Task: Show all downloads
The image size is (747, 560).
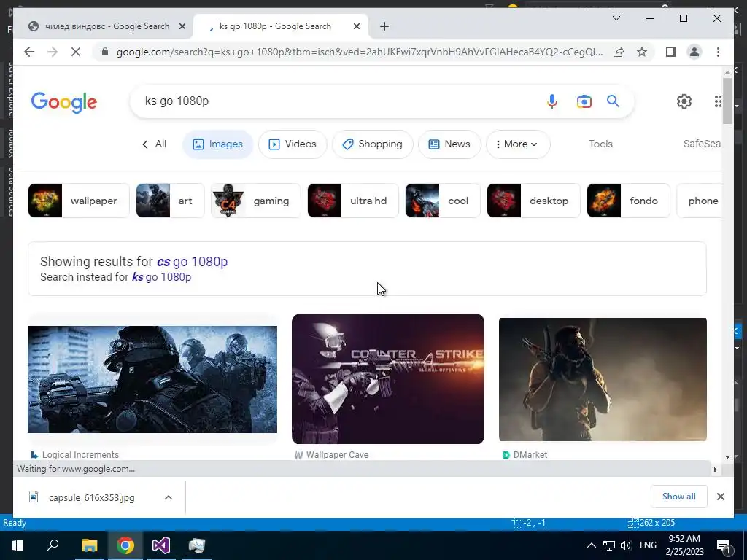Action: pos(679,497)
